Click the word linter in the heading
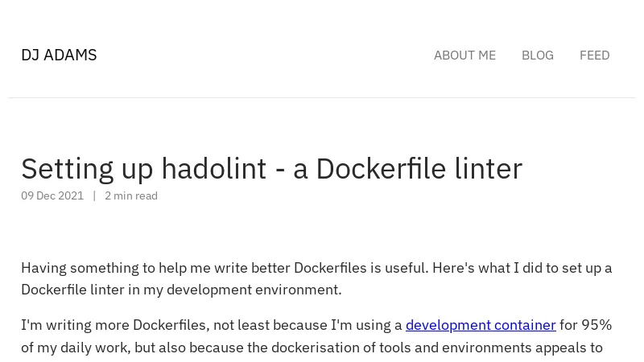 489,169
